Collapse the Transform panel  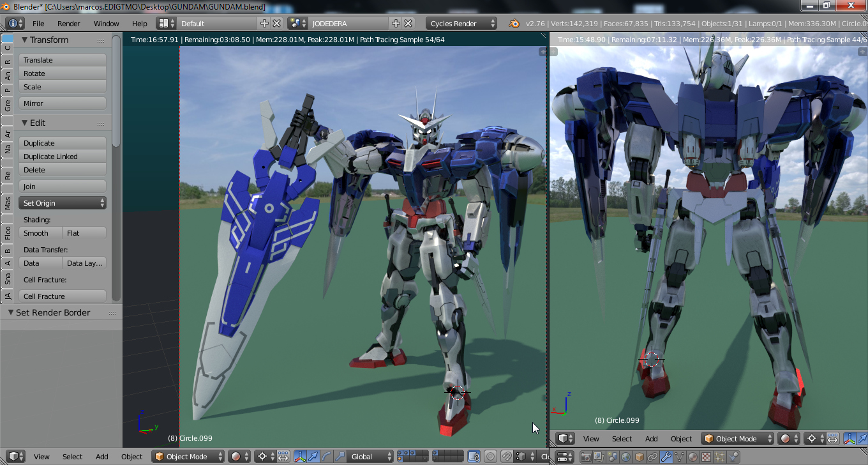coord(24,40)
